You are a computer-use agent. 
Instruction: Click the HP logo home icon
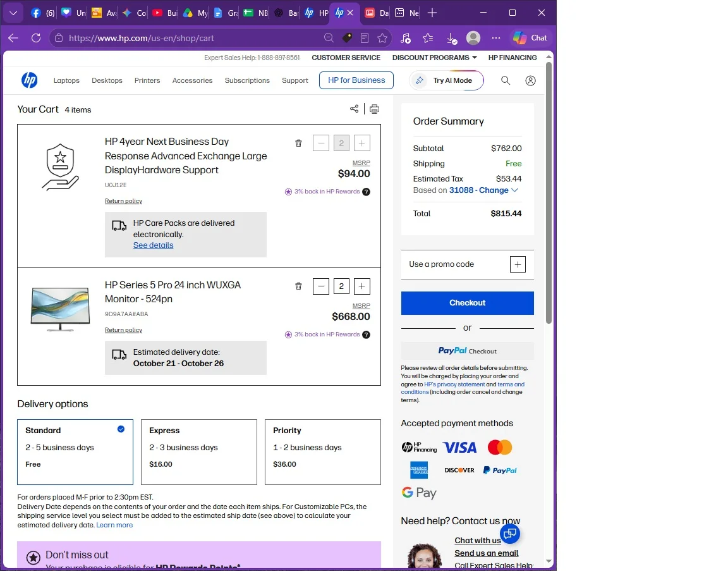point(29,80)
